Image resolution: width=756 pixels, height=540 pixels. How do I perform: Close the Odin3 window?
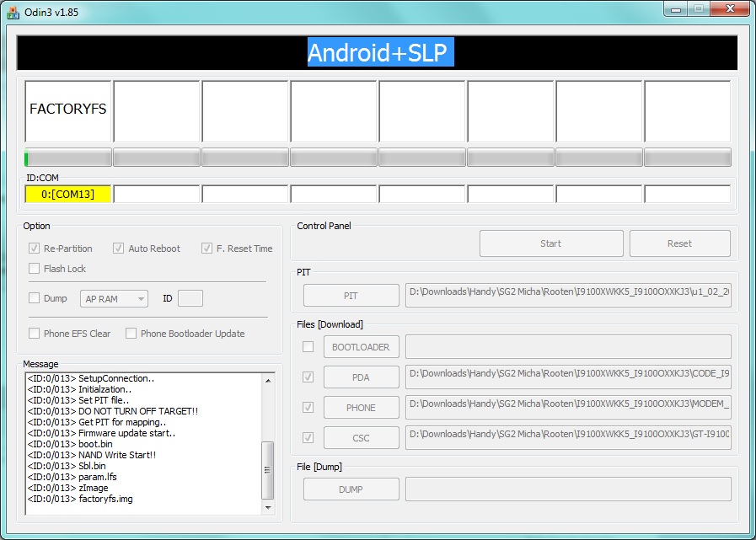[730, 9]
